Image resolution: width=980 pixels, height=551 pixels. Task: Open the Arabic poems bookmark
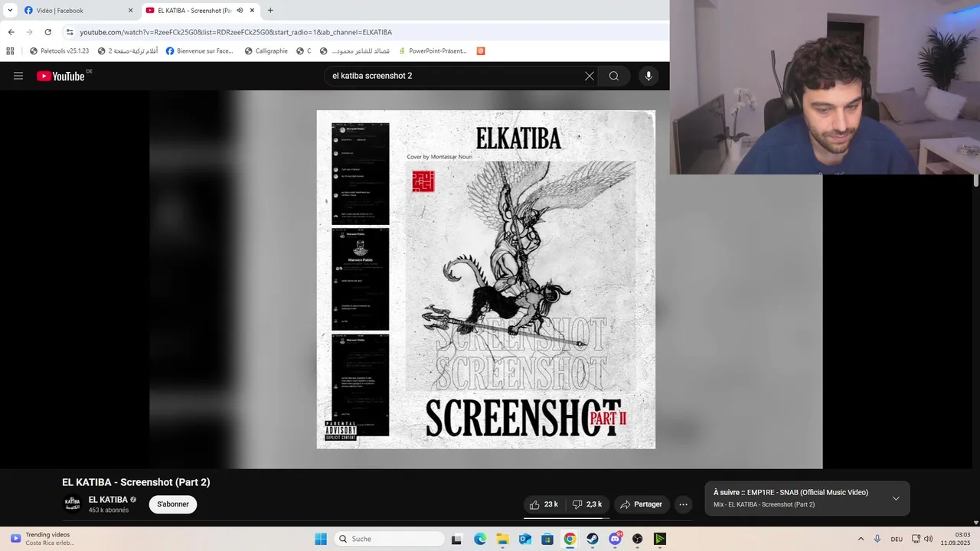click(355, 51)
